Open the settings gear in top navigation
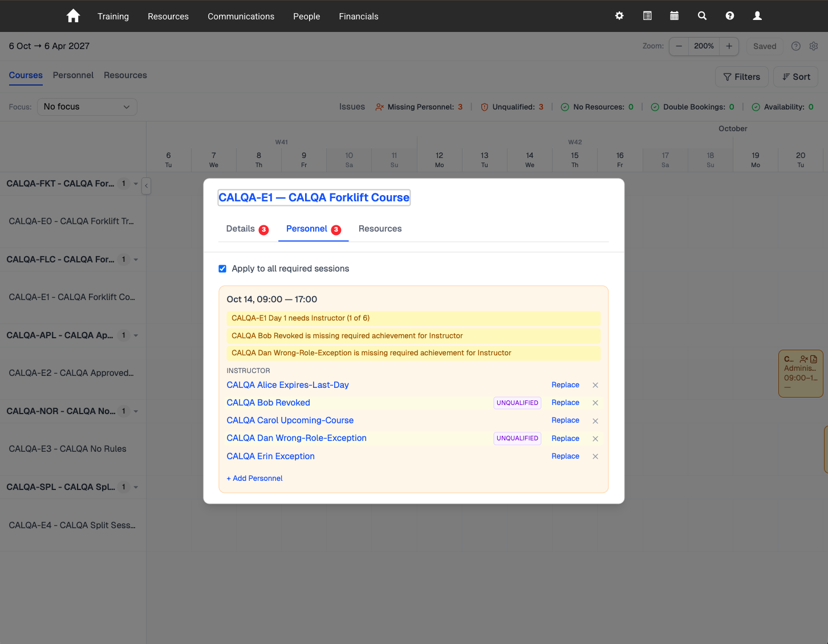828x644 pixels. 619,16
